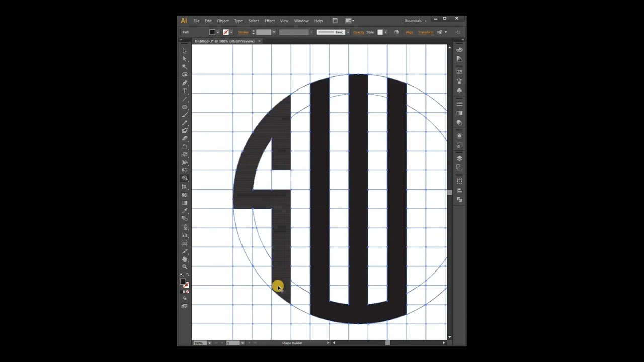644x362 pixels.
Task: Open the Brushes panel icon
Action: tap(459, 81)
